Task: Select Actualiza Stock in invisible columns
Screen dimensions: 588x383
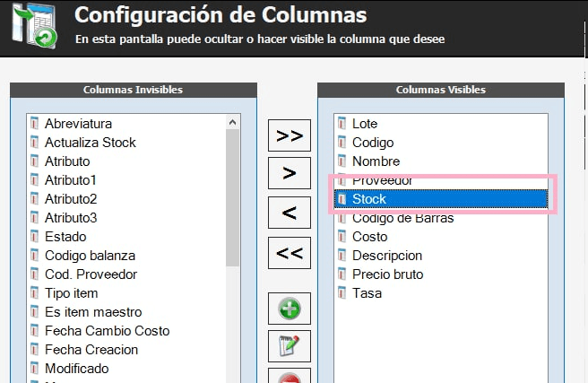Action: click(90, 143)
